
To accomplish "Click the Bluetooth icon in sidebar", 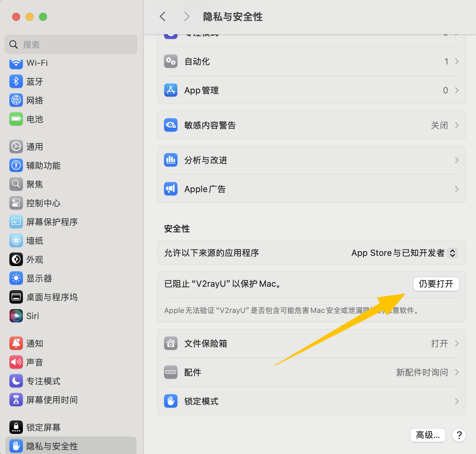I will click(16, 82).
